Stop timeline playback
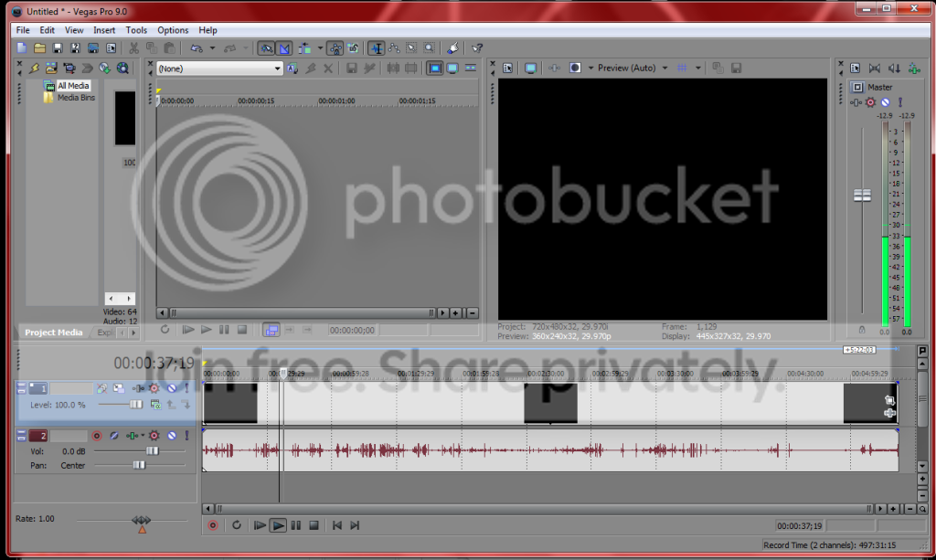Screen dimensions: 936x560 (314, 525)
